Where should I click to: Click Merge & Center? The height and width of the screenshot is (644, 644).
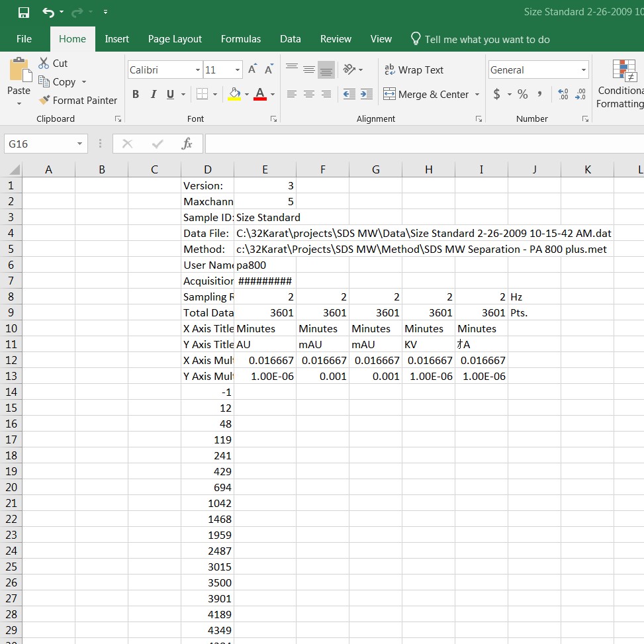tap(426, 95)
